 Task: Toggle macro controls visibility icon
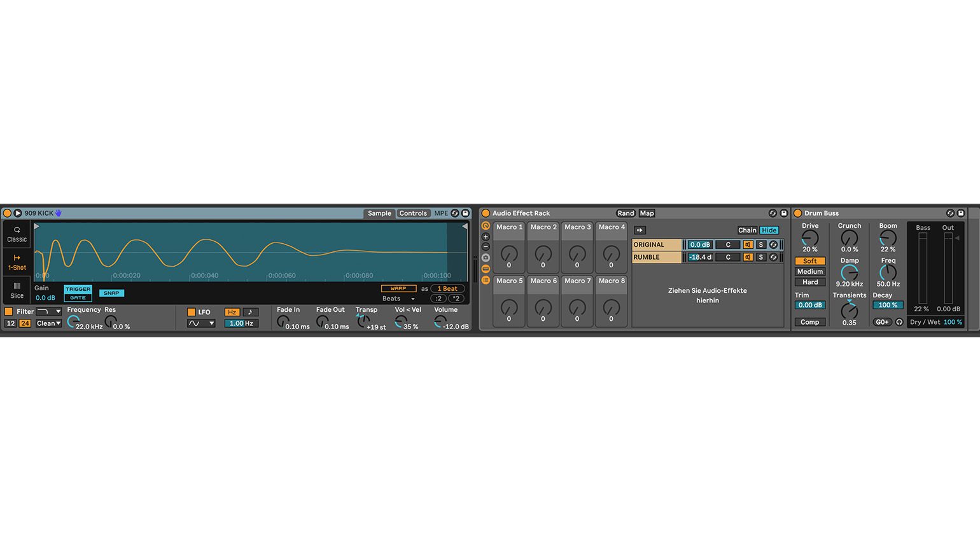(x=486, y=226)
